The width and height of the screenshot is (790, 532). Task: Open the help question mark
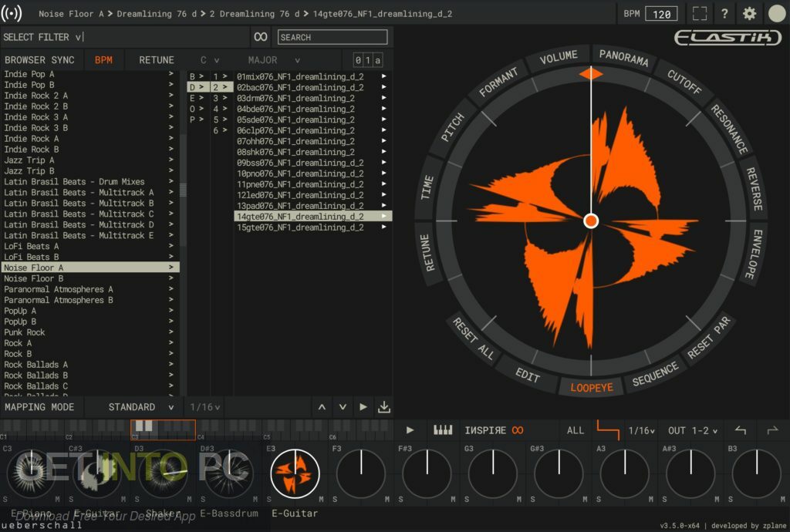[724, 14]
